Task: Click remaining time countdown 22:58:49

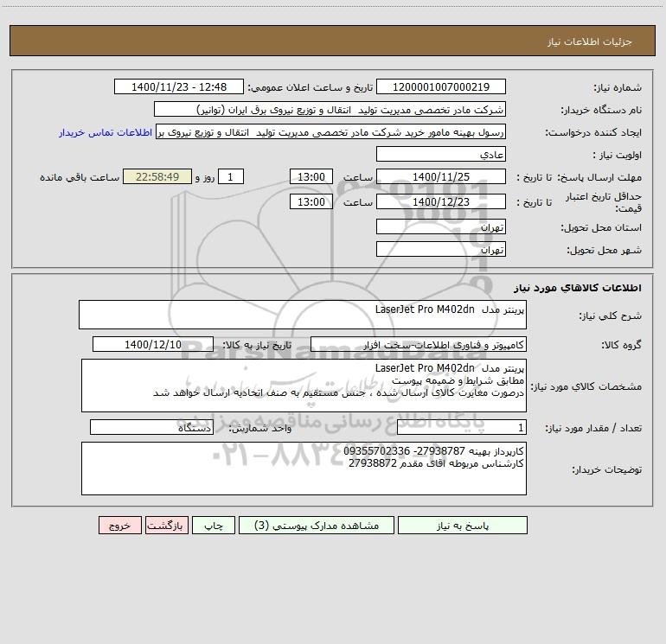Action: tap(157, 176)
